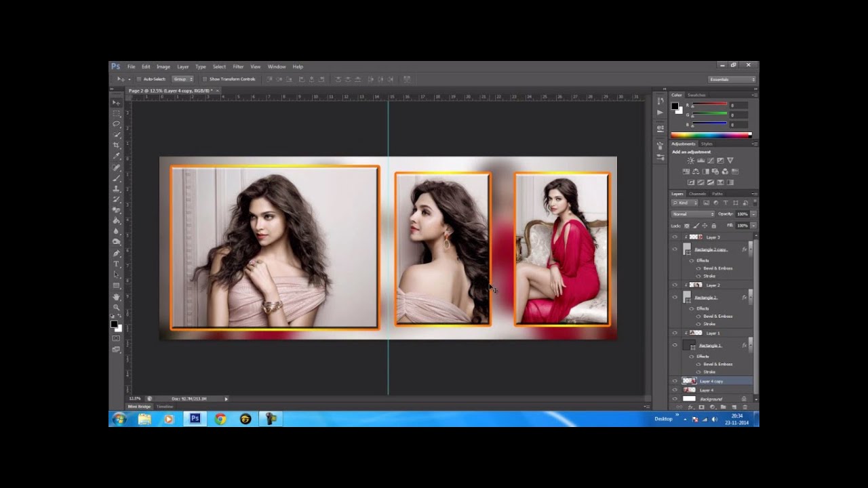
Task: Select the Eraser tool
Action: coord(116,210)
